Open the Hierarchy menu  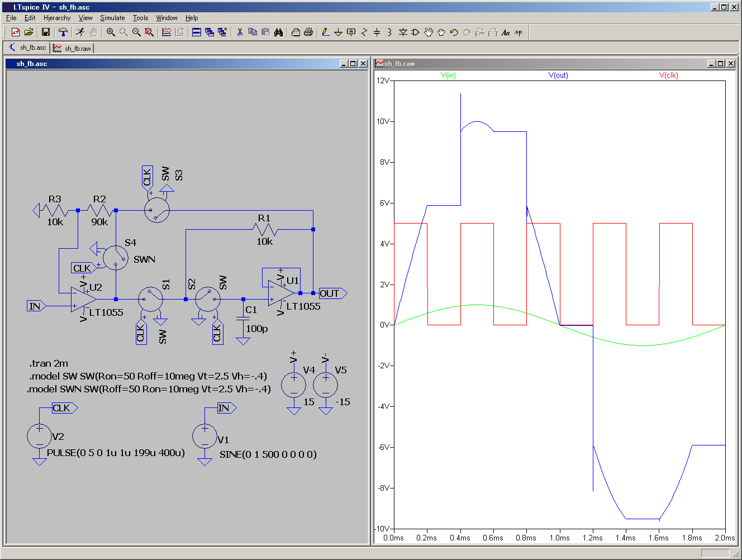click(57, 18)
